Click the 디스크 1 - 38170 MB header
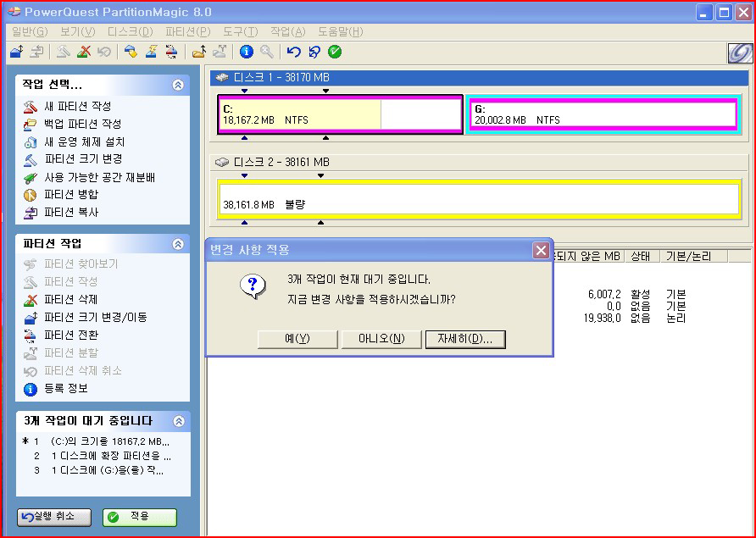756x538 pixels. pos(479,77)
